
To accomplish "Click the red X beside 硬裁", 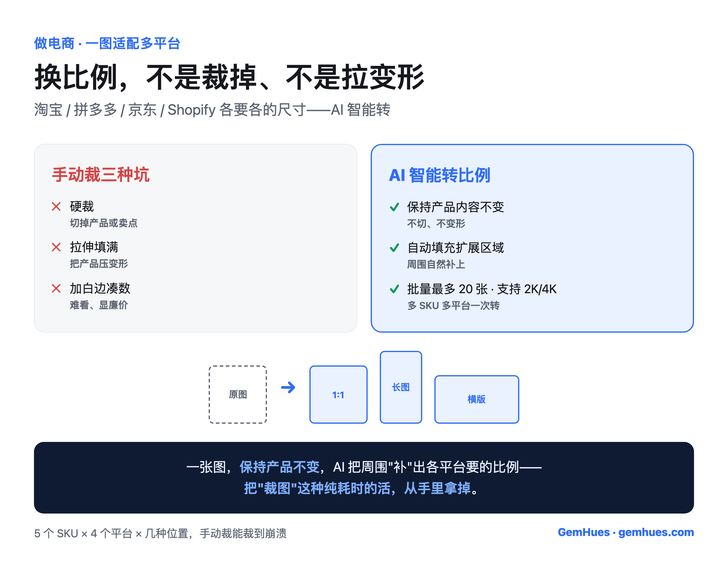I will click(x=56, y=206).
